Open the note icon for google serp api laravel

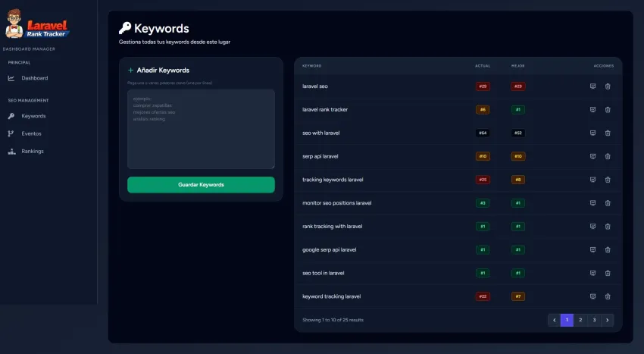pos(592,249)
